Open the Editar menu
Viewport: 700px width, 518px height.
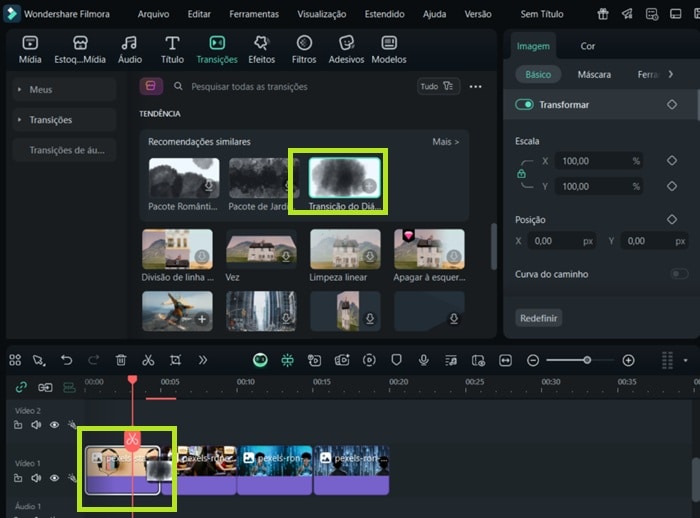point(199,14)
